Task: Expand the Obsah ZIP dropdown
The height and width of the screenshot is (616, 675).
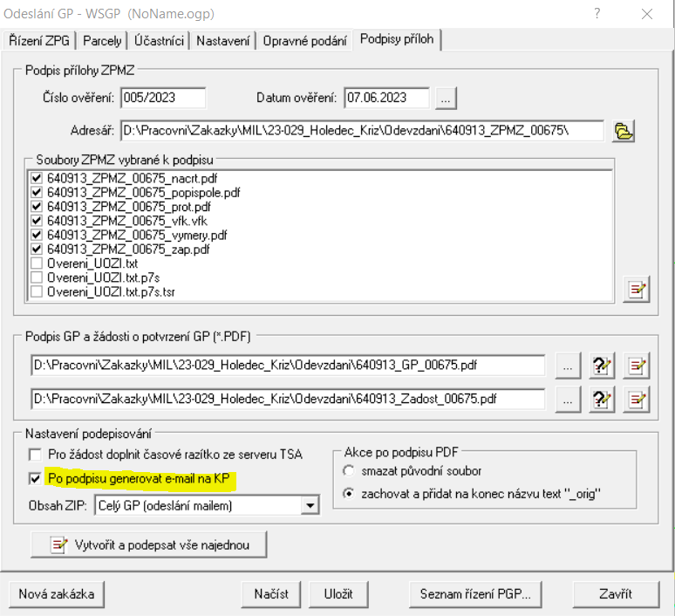Action: coord(310,505)
